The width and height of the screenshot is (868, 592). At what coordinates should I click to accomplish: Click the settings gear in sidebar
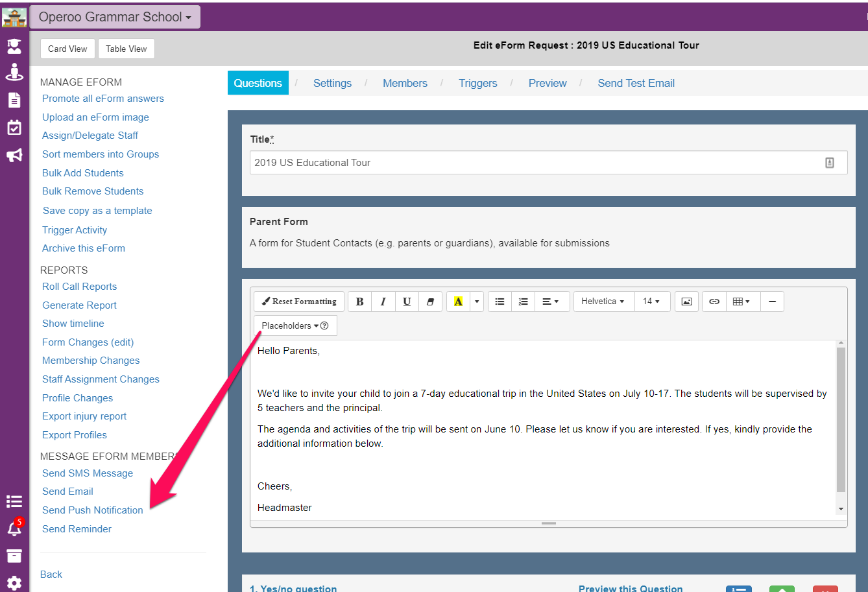(x=14, y=582)
